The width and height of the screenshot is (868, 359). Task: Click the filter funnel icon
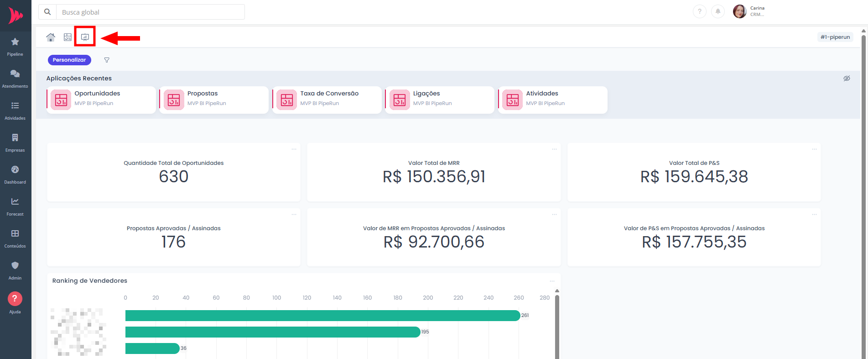pyautogui.click(x=107, y=60)
